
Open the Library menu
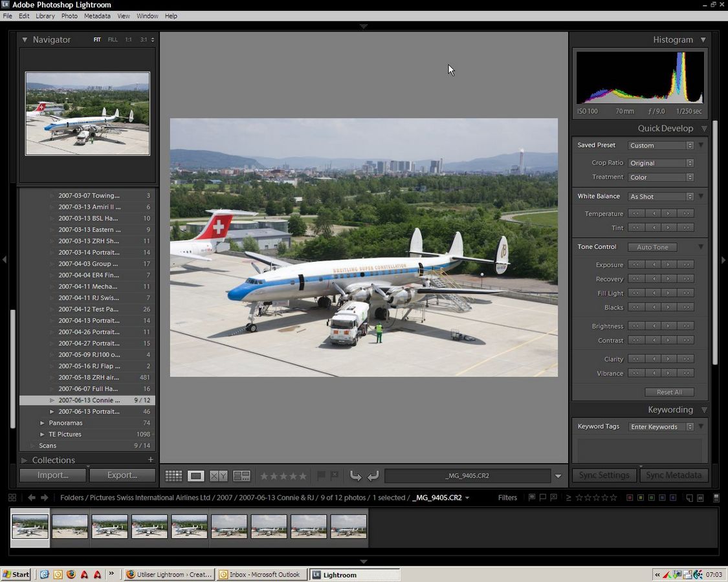(x=45, y=16)
